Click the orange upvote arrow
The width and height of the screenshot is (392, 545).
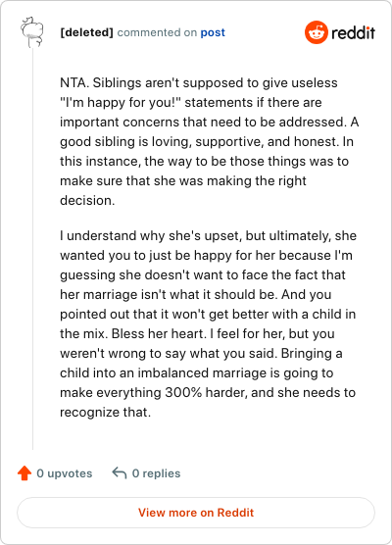coord(24,473)
